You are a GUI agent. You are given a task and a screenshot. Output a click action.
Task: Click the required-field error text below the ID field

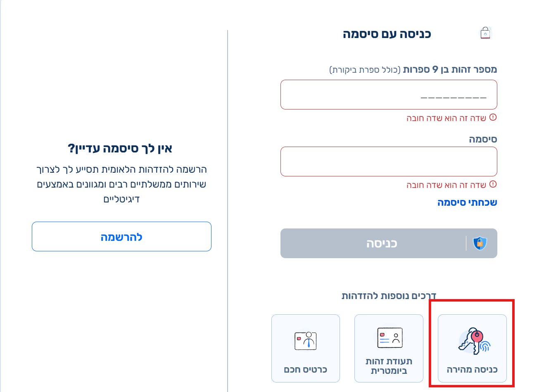point(446,119)
